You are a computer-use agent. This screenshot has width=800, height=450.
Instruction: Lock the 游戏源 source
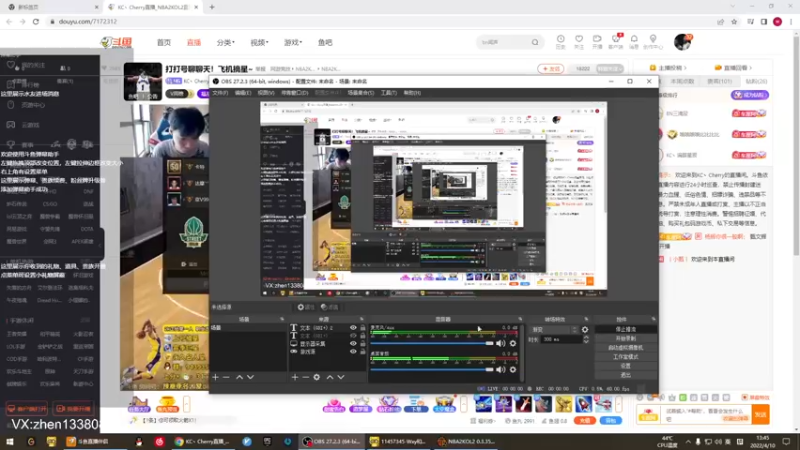(x=363, y=352)
